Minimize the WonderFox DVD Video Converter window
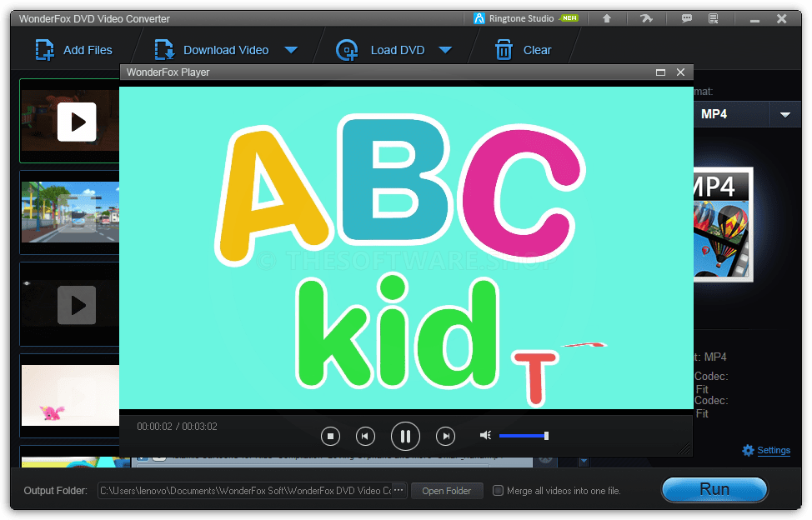812x520 pixels. coord(754,19)
